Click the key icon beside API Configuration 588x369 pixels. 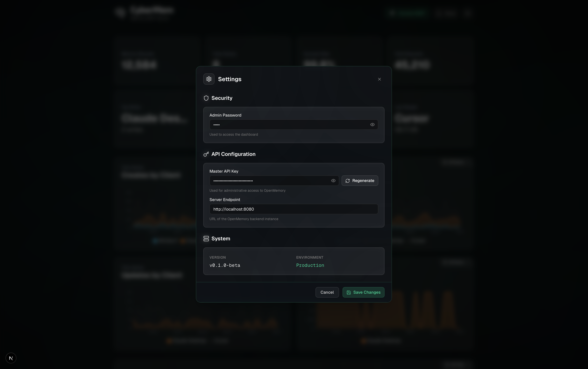tap(206, 154)
